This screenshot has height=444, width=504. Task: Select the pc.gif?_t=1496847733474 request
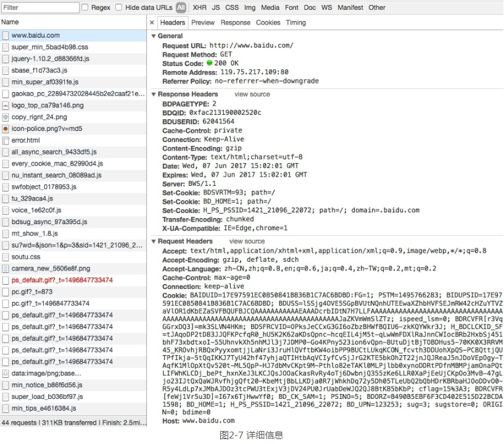(73, 303)
